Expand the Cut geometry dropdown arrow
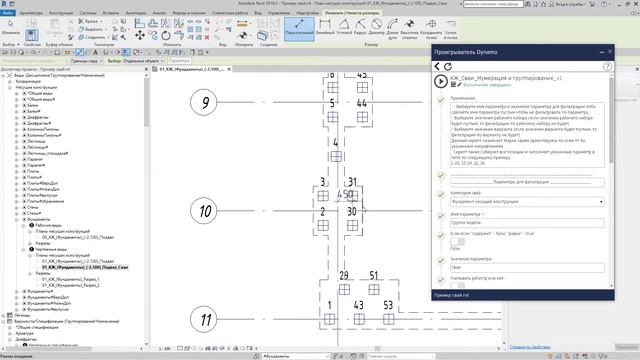The image size is (640, 360). coord(106,29)
